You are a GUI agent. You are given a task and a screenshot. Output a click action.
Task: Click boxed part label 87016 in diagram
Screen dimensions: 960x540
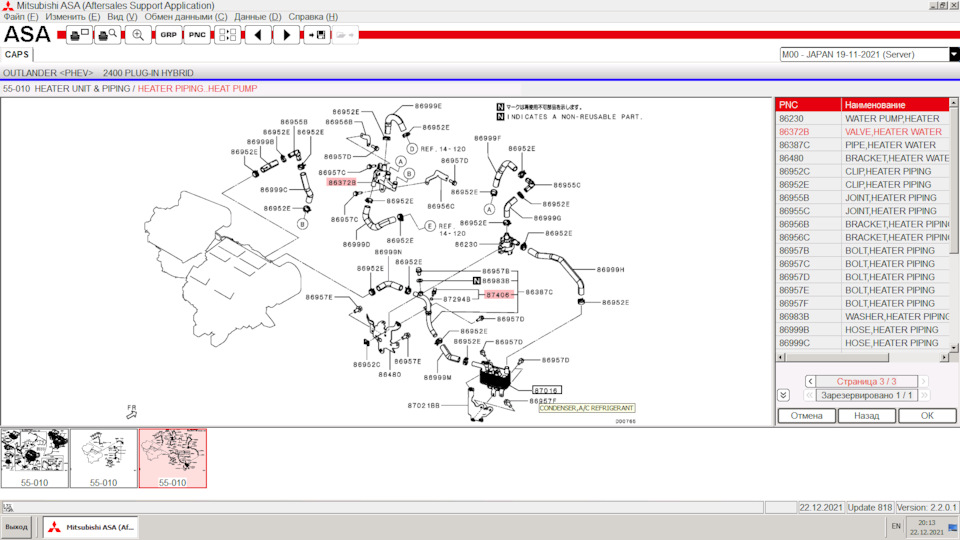[546, 390]
